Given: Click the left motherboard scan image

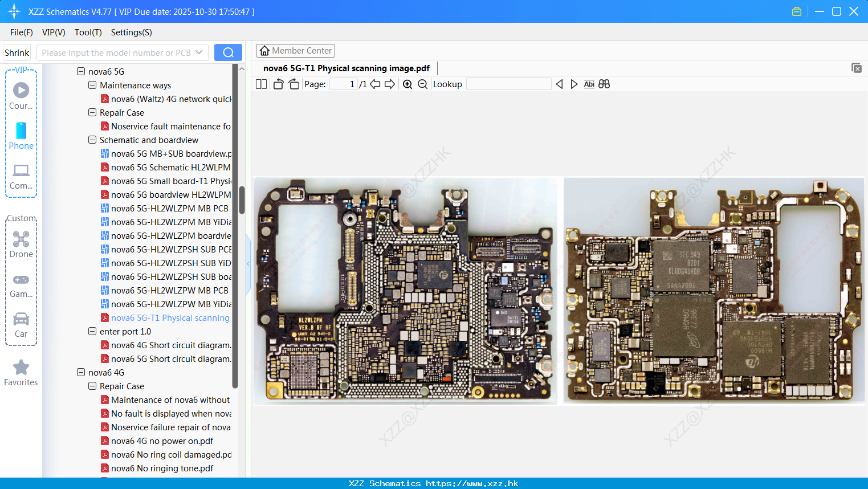Looking at the screenshot, I should pyautogui.click(x=405, y=291).
